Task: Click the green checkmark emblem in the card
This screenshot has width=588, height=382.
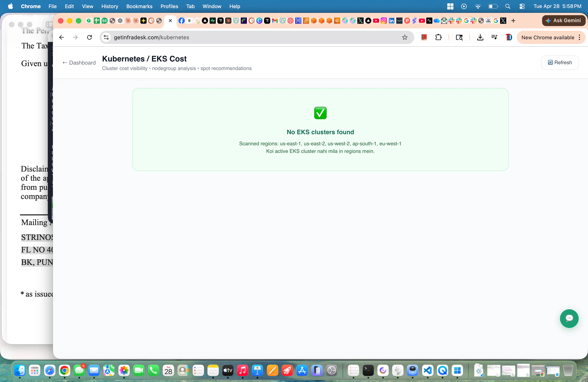Action: point(320,113)
